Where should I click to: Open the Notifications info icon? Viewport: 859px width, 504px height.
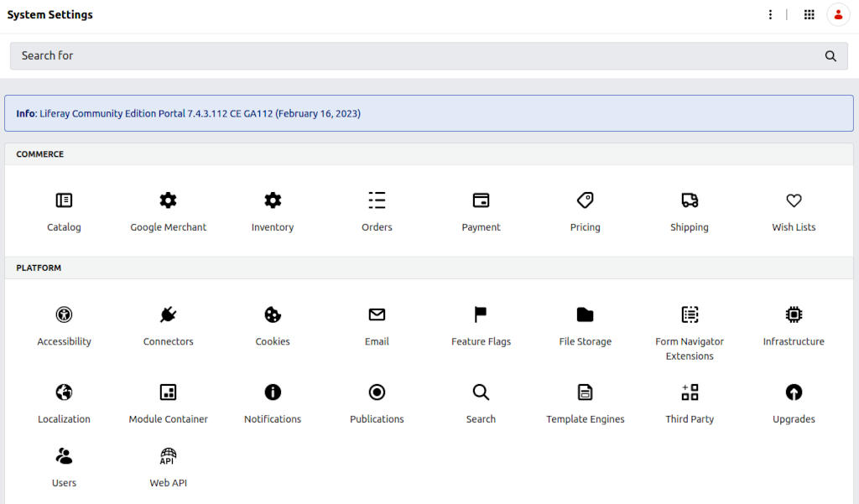[273, 392]
